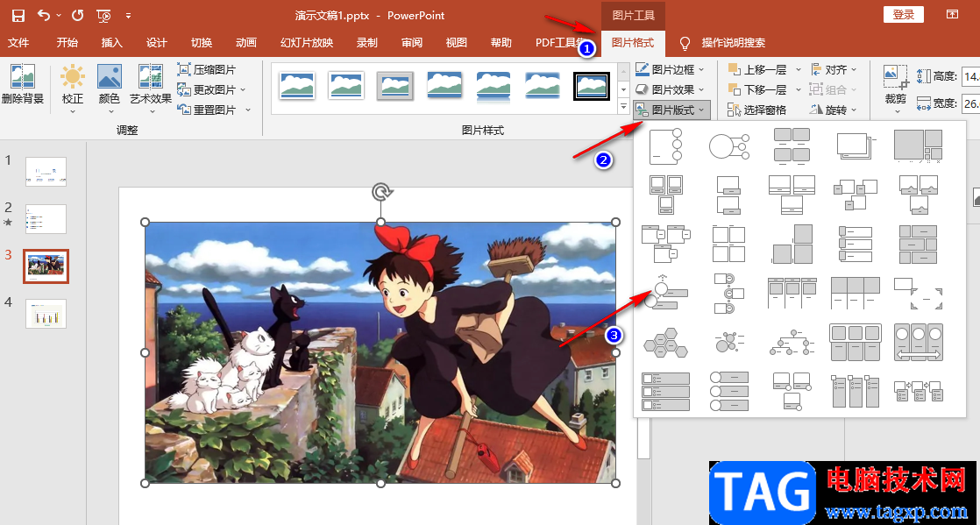Choose stacked offset pictures layout
Image resolution: width=980 pixels, height=525 pixels.
(856, 147)
